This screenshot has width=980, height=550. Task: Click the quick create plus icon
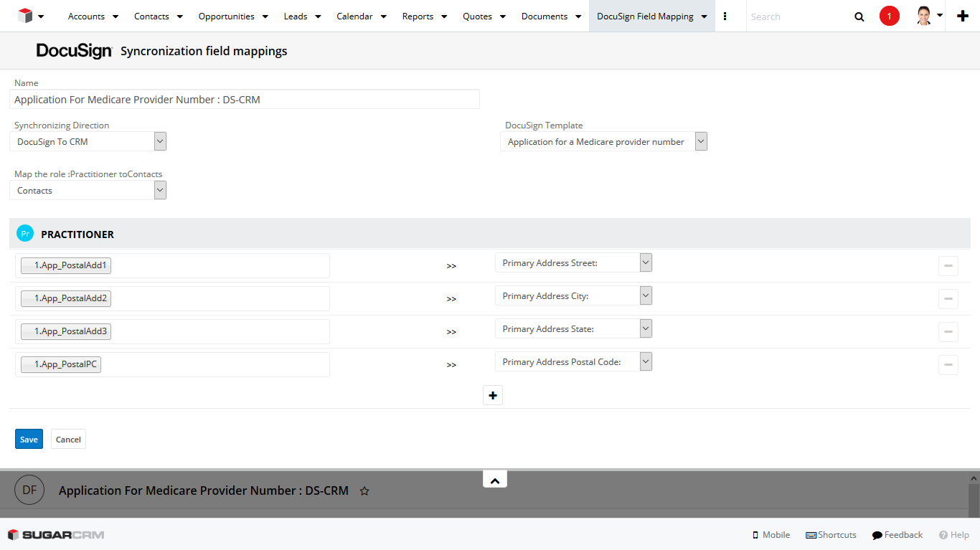click(x=963, y=16)
